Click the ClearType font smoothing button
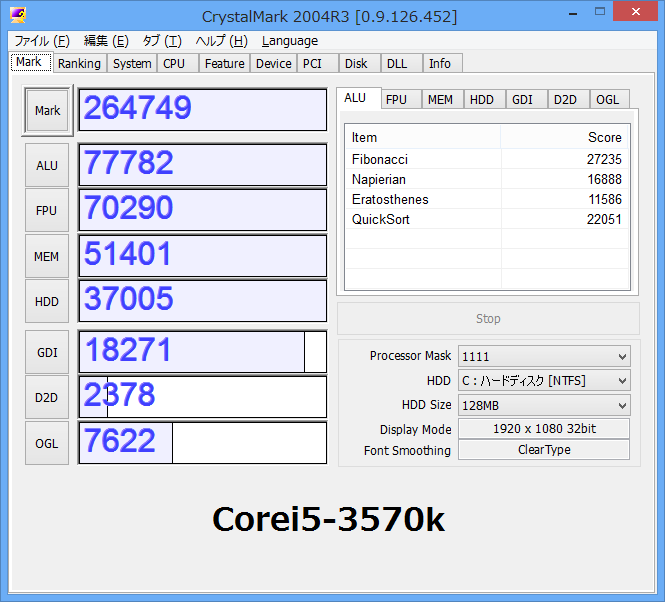Image resolution: width=665 pixels, height=602 pixels. tap(544, 450)
